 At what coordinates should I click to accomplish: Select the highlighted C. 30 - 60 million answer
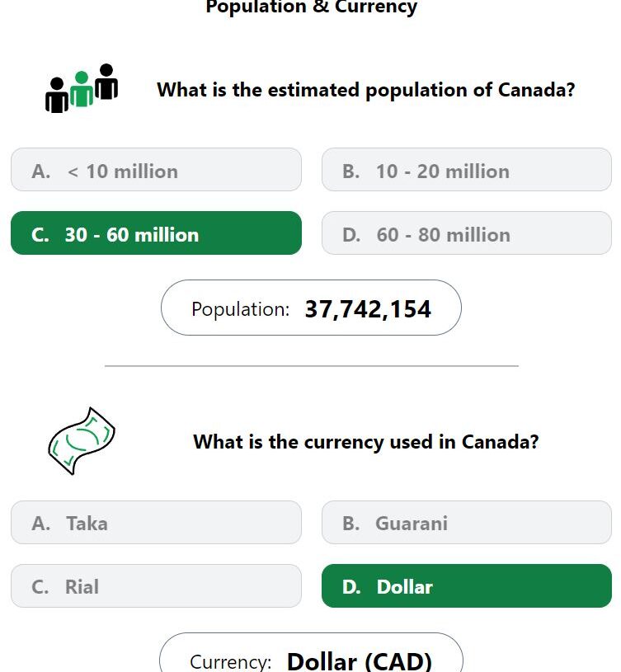click(156, 233)
